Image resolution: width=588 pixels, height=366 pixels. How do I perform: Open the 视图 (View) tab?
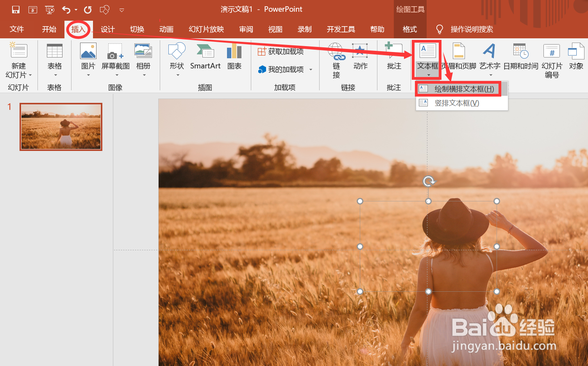point(275,29)
